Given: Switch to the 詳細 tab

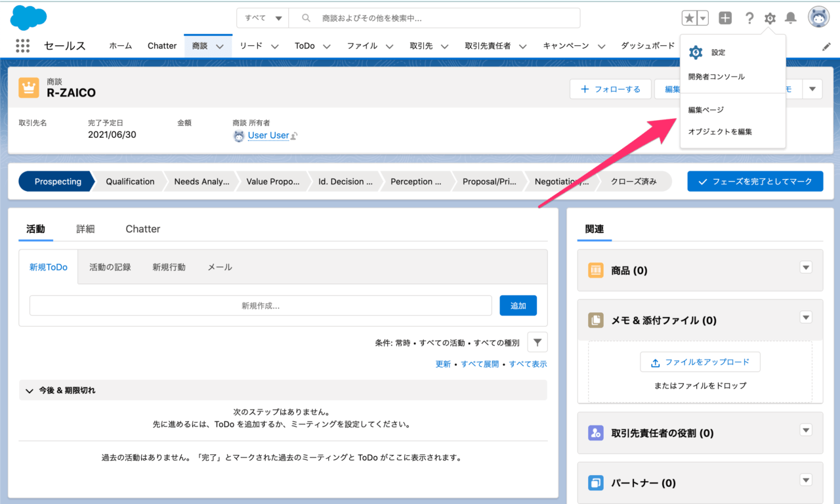Looking at the screenshot, I should point(85,229).
